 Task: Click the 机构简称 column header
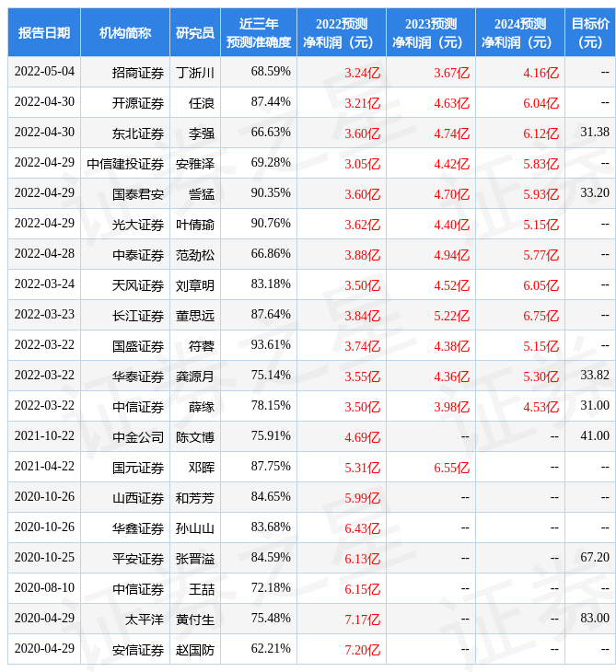125,32
